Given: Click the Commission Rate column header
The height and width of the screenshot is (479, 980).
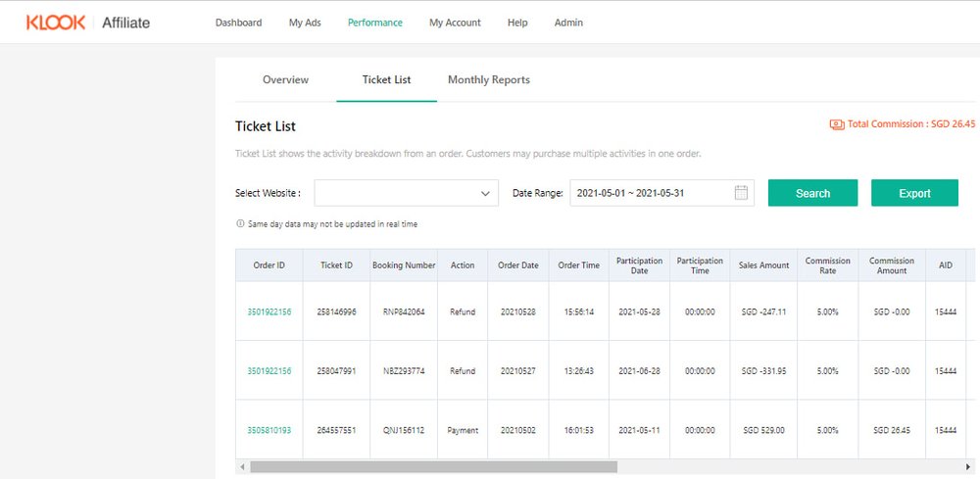Looking at the screenshot, I should tap(827, 265).
